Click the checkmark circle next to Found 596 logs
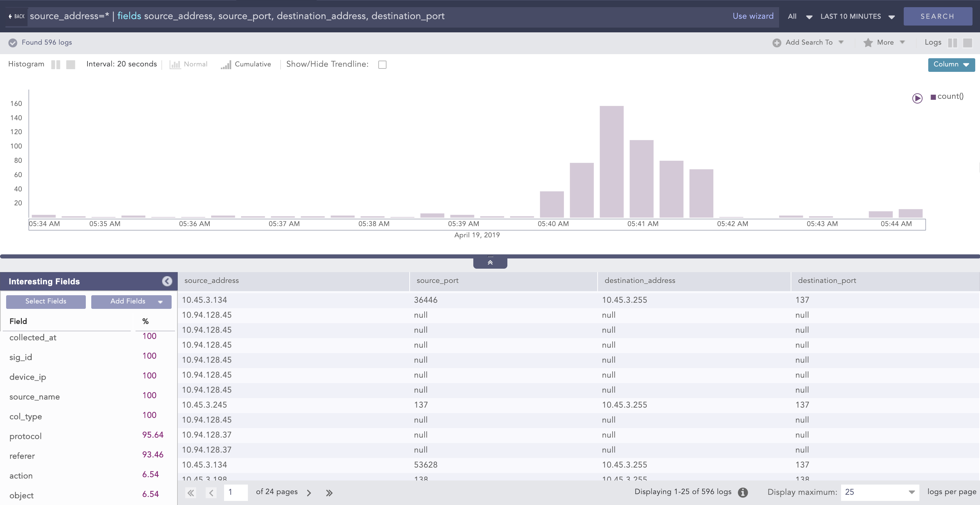The image size is (980, 505). point(13,42)
